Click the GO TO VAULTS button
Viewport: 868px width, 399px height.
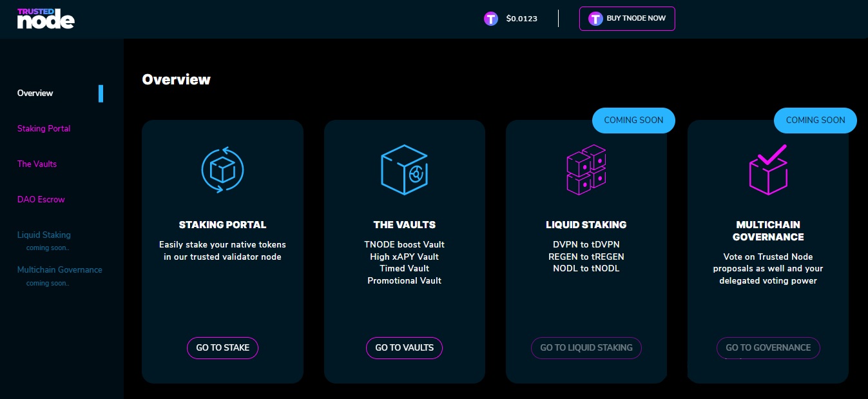404,348
